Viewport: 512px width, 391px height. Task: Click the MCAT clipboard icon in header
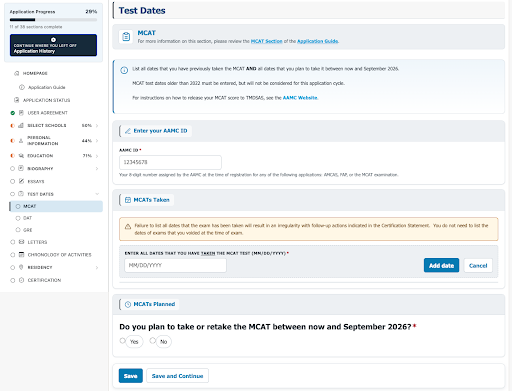coord(126,37)
